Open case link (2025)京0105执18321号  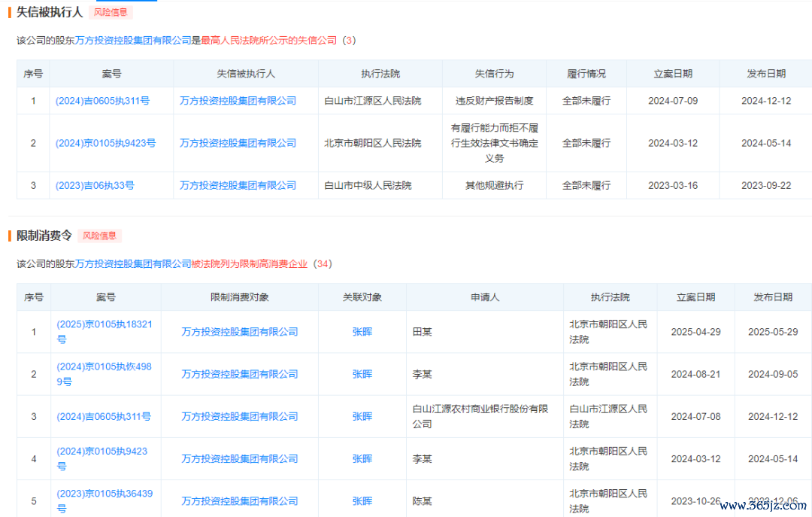click(x=105, y=332)
